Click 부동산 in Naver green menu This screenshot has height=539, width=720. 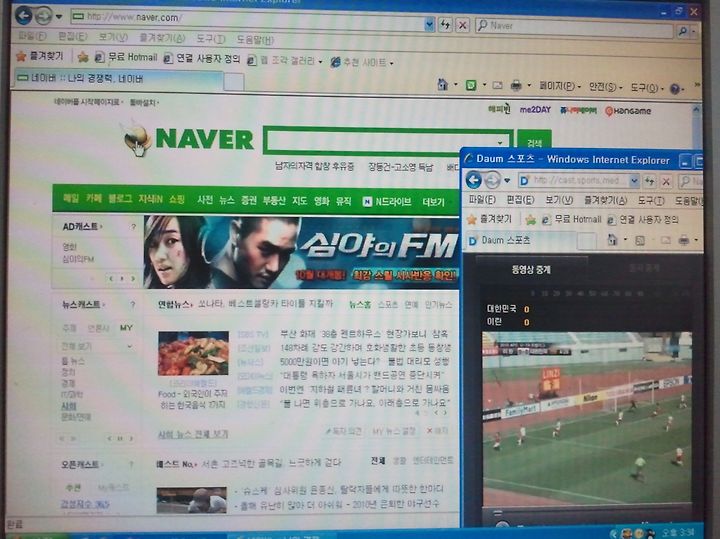pyautogui.click(x=274, y=201)
